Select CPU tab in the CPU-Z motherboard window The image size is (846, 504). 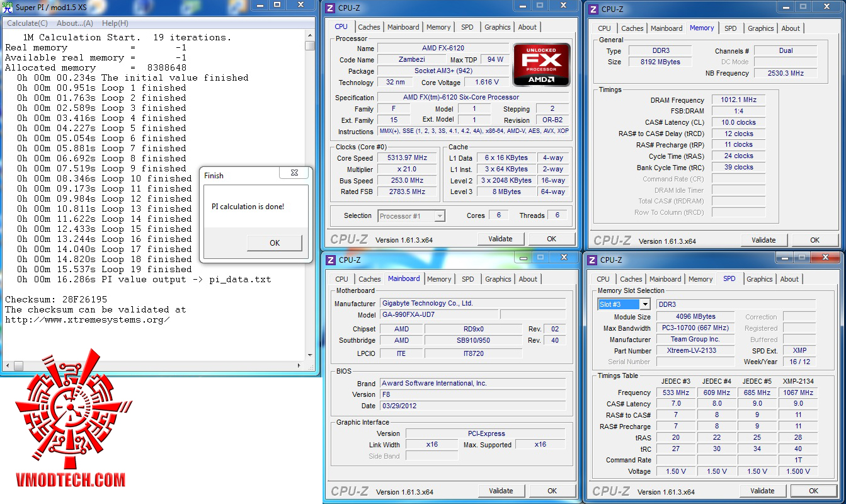342,279
